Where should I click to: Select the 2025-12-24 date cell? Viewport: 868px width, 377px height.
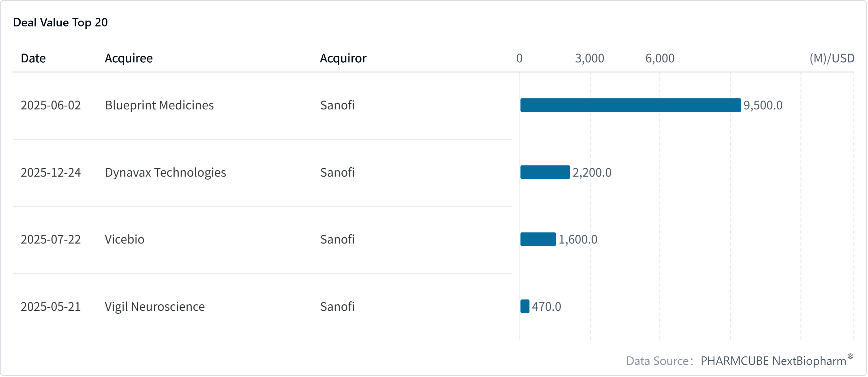tap(51, 172)
